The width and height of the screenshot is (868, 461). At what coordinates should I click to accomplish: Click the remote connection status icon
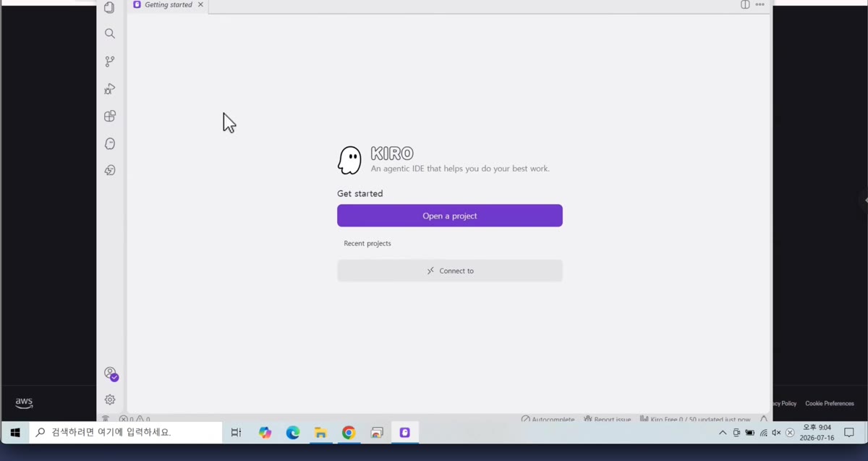[x=106, y=419]
